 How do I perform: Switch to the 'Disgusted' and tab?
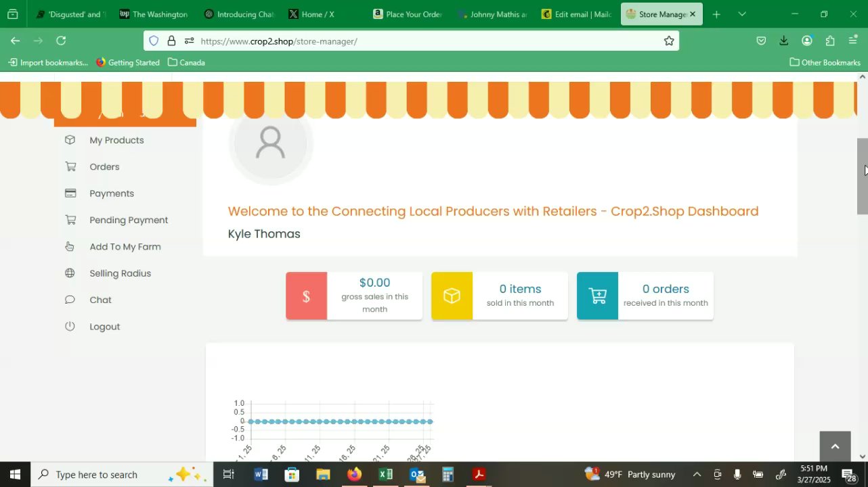coord(70,14)
